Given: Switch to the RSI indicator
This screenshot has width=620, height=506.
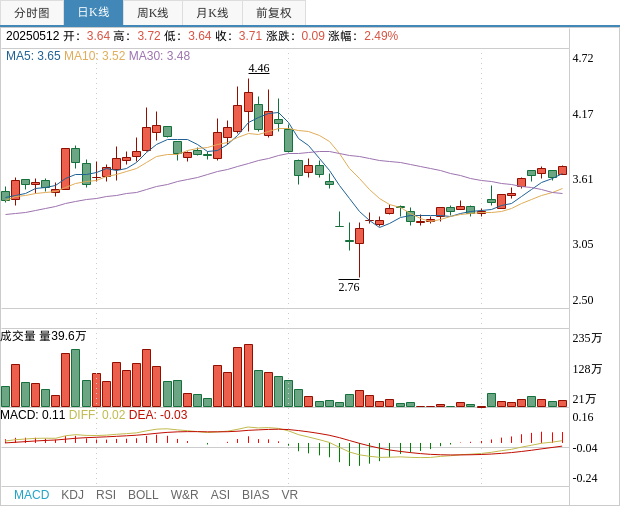Looking at the screenshot, I should point(106,495).
